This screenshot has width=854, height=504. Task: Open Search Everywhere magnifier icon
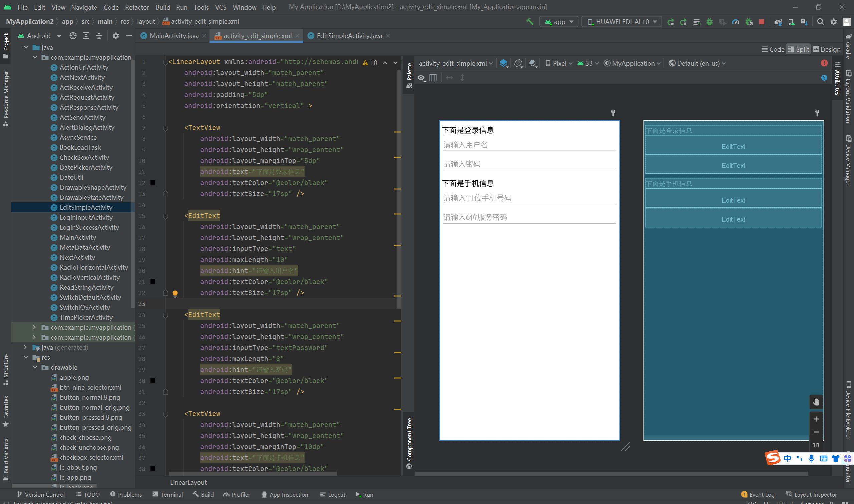tap(820, 22)
